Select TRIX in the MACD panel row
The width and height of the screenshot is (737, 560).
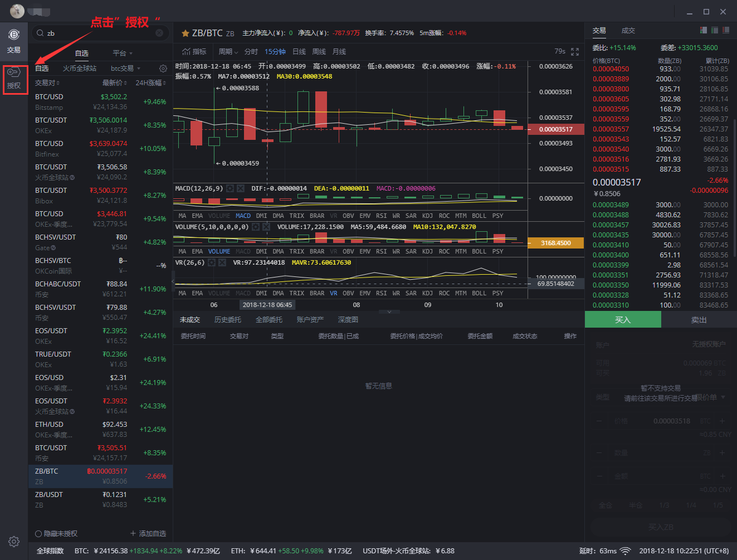pos(297,216)
